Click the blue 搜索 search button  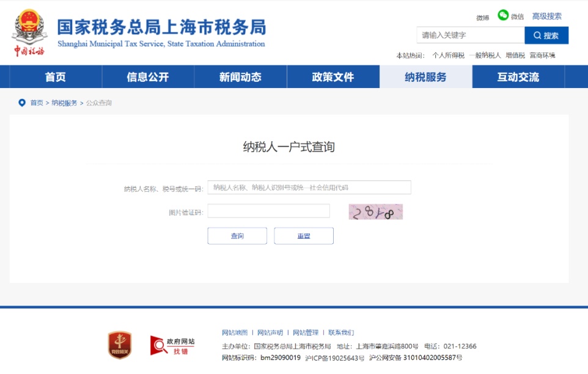[546, 35]
